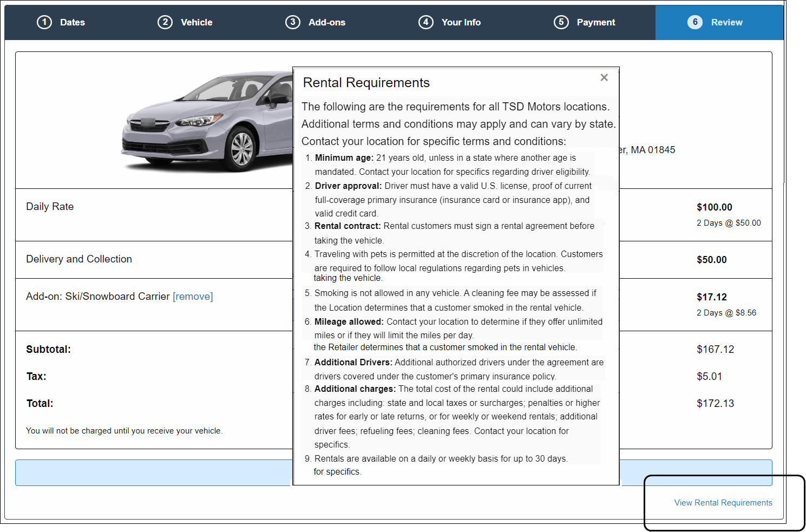806x532 pixels.
Task: Click the Delivery and Collection row label
Action: [79, 259]
